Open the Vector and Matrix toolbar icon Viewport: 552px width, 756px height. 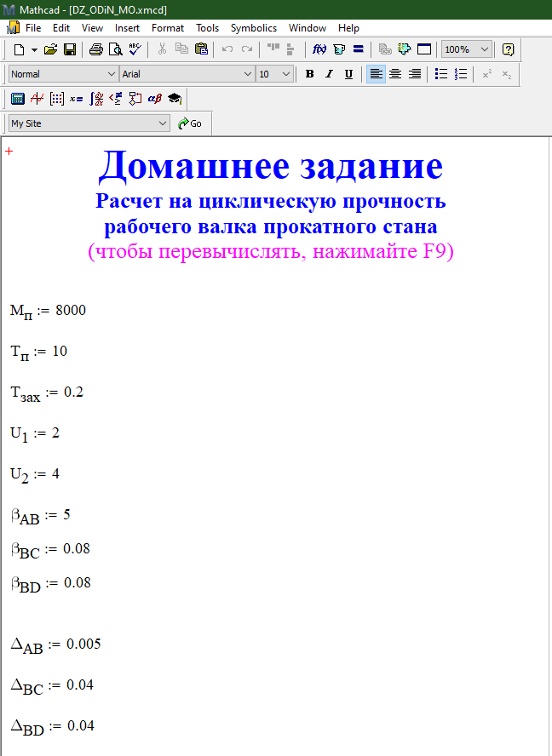pyautogui.click(x=56, y=99)
